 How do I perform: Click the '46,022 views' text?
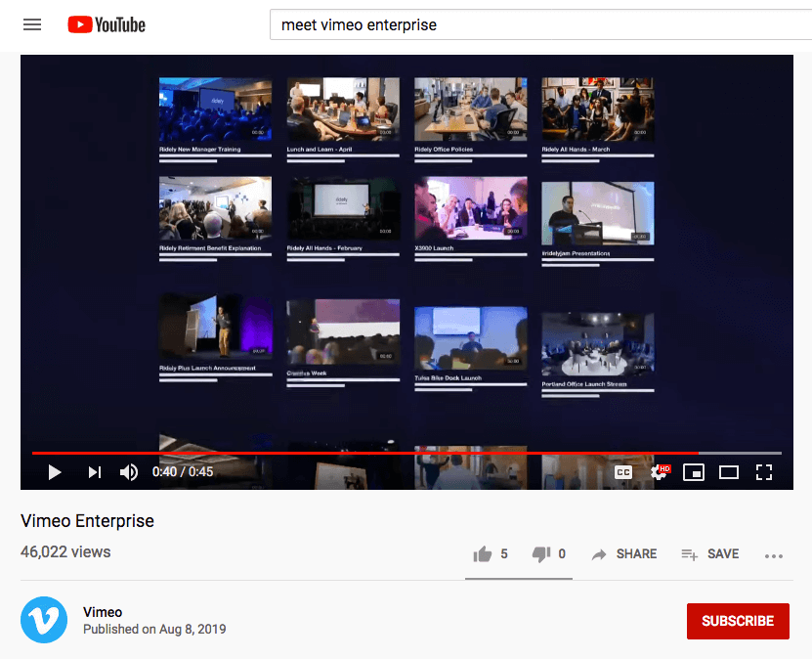(65, 551)
